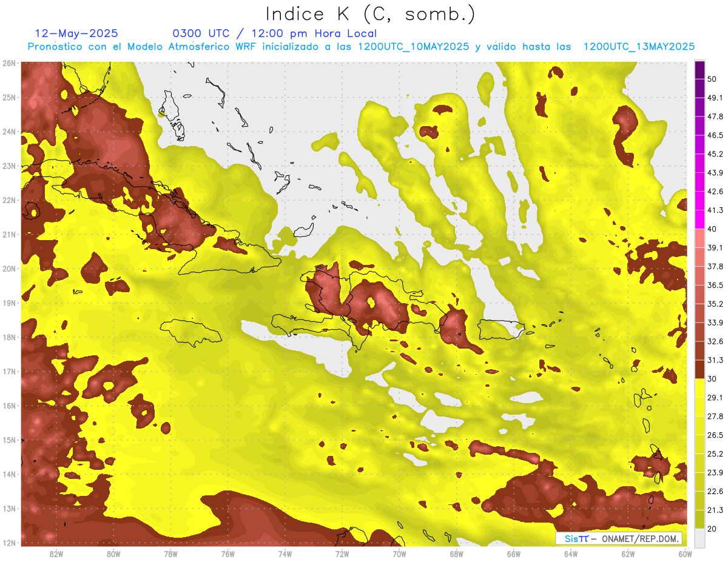
Task: Click the latitude label "25N"
Action: coord(9,98)
